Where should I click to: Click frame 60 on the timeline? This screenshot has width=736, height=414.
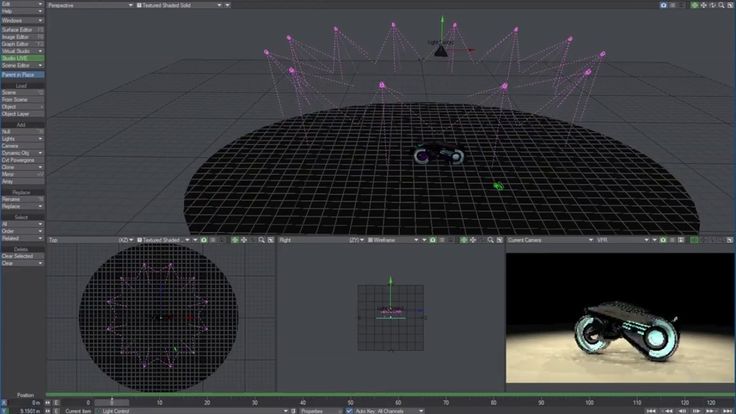coord(398,403)
